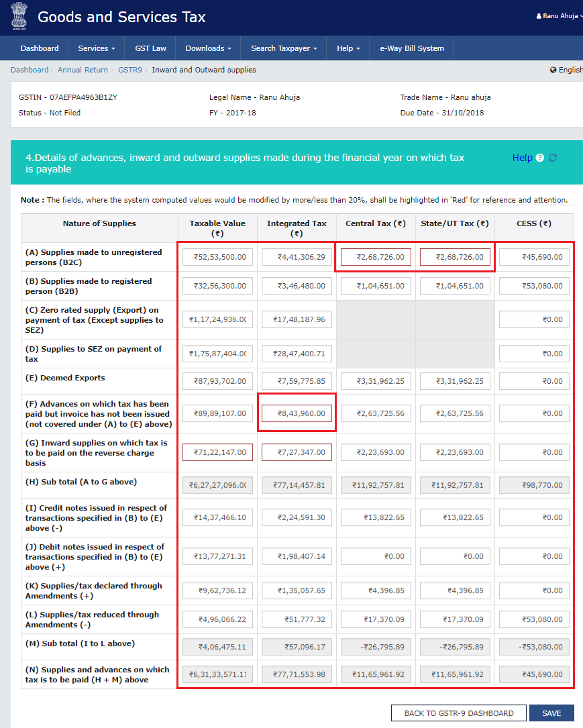Click the SAVE button
583x728 pixels.
click(551, 713)
